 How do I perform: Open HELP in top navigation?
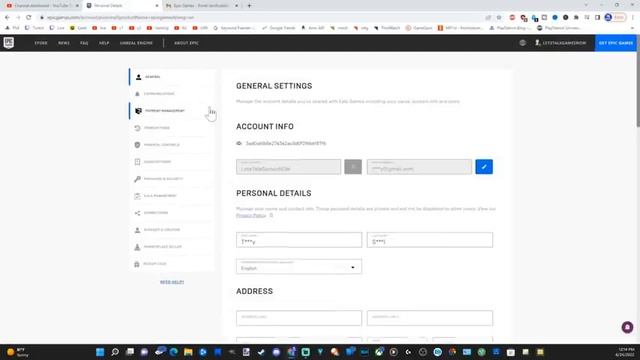(x=104, y=43)
